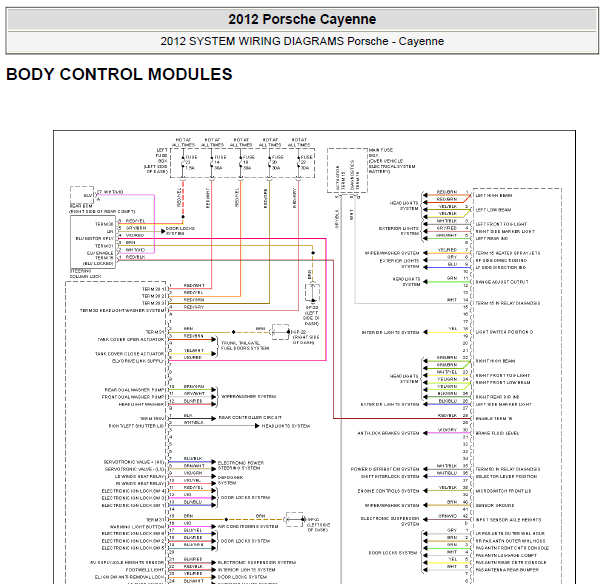Click the 'PAS ANTN FRONT CNTR CONSOLE' label
602x584 pixels.
pyautogui.click(x=512, y=548)
